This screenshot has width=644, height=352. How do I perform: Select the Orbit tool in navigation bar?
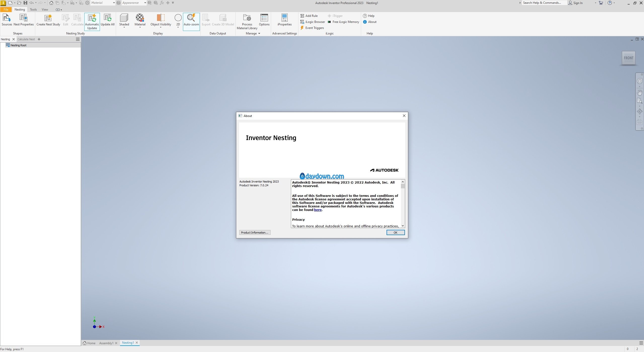click(x=639, y=111)
